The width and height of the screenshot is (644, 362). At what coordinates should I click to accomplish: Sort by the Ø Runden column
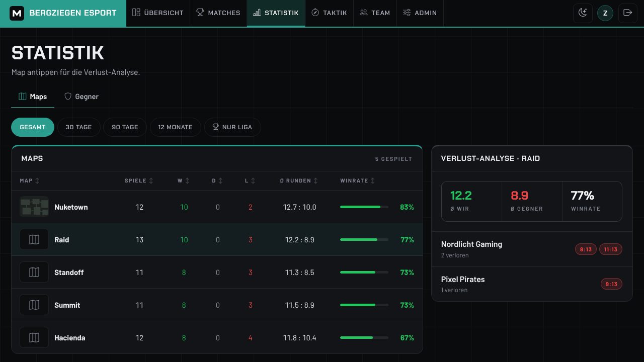299,181
